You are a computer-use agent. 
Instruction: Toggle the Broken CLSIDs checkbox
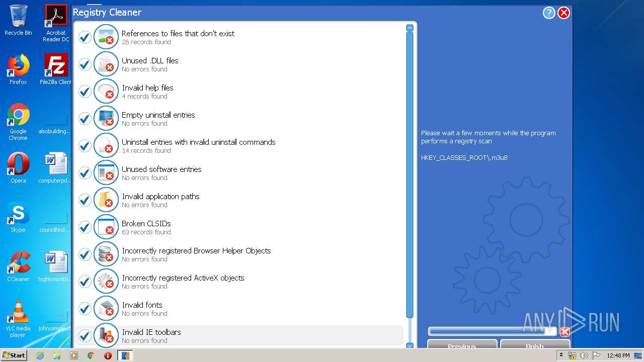click(85, 227)
